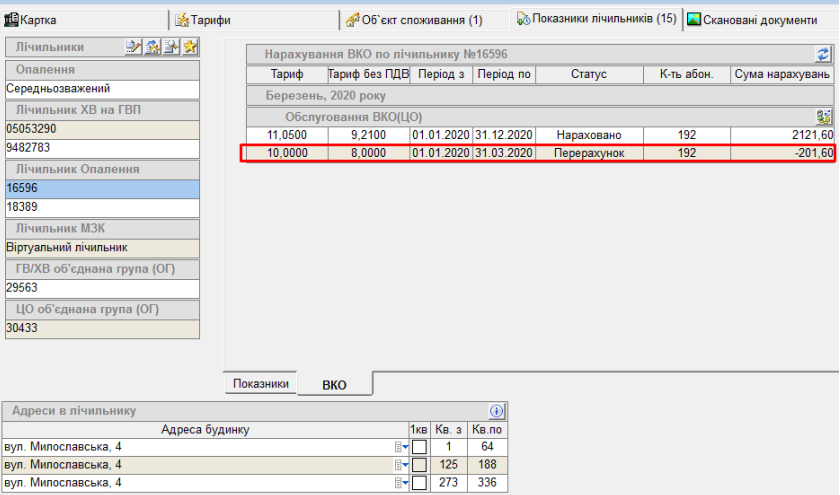The image size is (840, 495).
Task: Toggle the 1кв checkbox for apartments 1–64
Action: tap(419, 447)
